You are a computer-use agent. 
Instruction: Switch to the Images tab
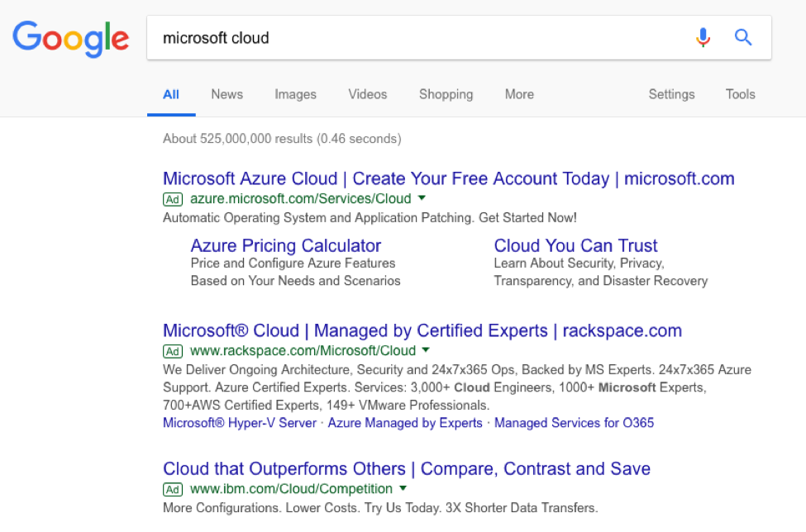pyautogui.click(x=295, y=94)
